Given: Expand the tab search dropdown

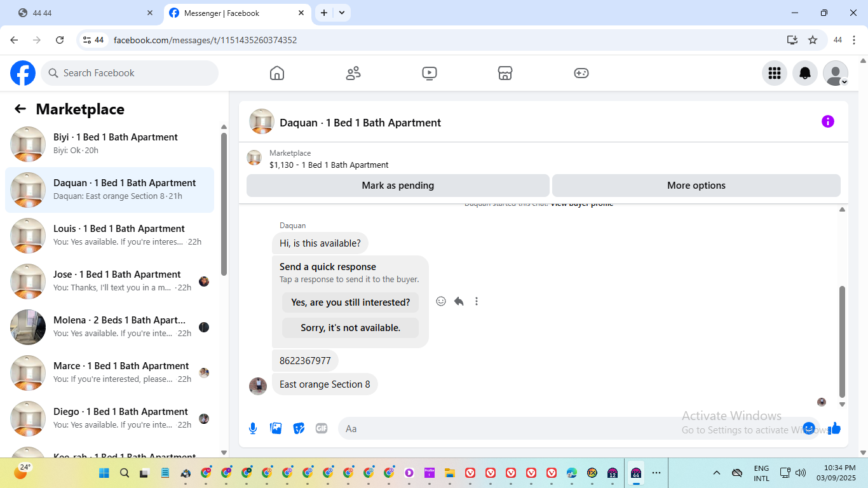Looking at the screenshot, I should point(342,13).
